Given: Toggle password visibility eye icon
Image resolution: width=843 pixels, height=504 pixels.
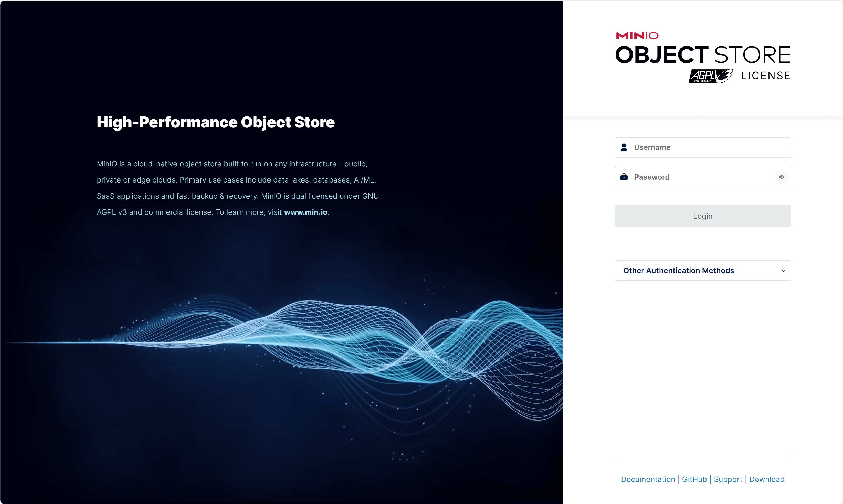Looking at the screenshot, I should point(782,177).
